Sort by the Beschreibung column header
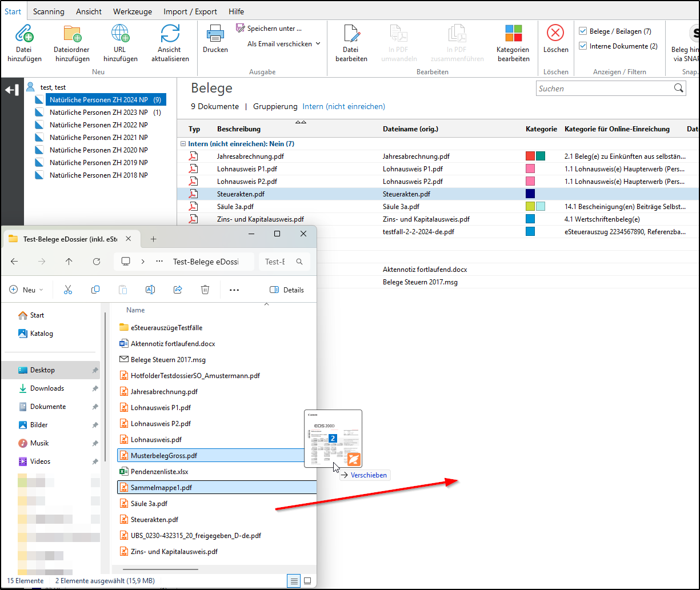 (x=239, y=129)
